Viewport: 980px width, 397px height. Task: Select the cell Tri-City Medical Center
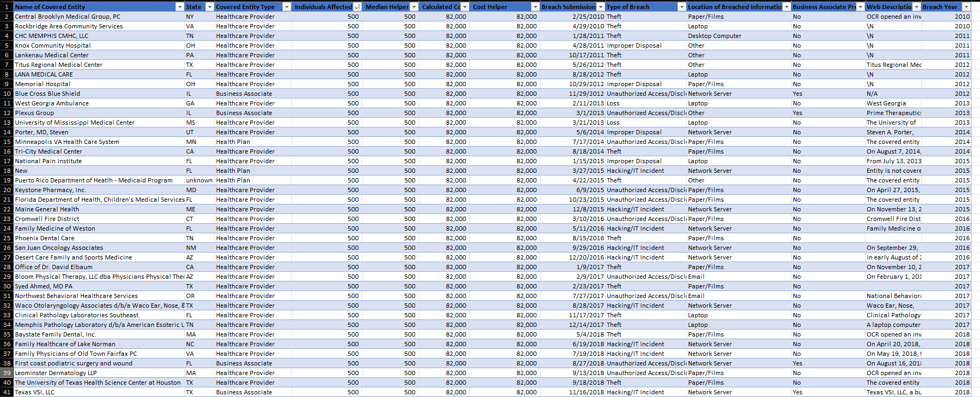(x=99, y=151)
